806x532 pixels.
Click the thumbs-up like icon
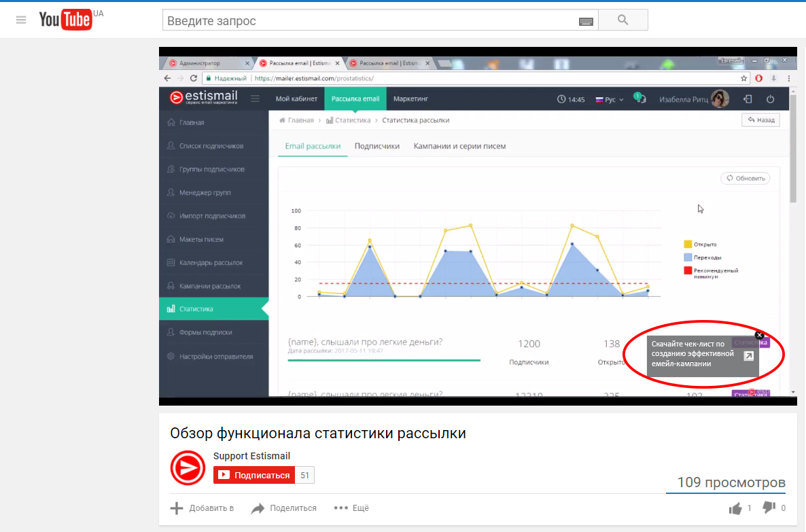coord(735,508)
